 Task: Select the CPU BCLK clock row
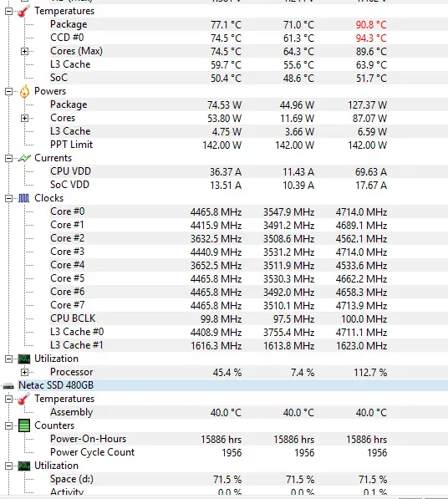coord(224,318)
